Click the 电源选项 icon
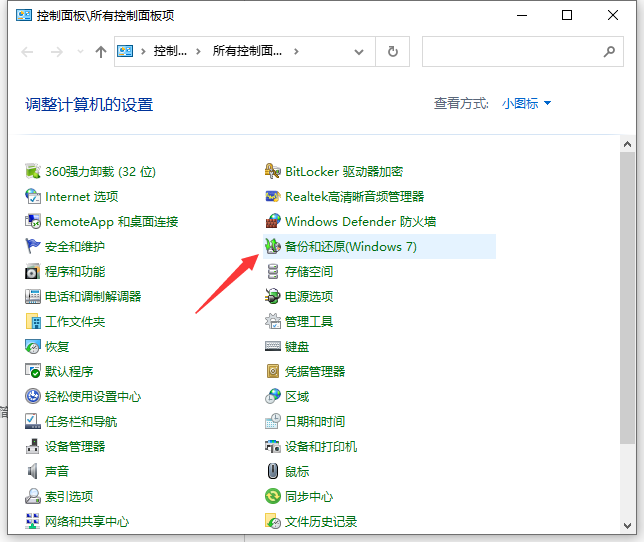Image resolution: width=644 pixels, height=542 pixels. [x=273, y=296]
